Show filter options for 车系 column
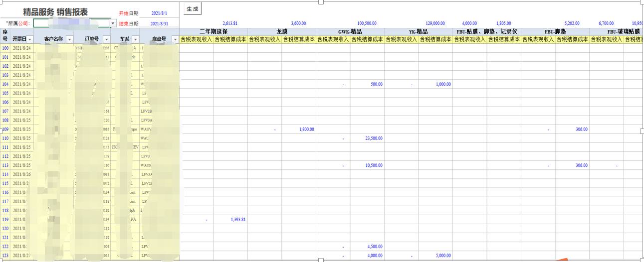 pos(135,39)
